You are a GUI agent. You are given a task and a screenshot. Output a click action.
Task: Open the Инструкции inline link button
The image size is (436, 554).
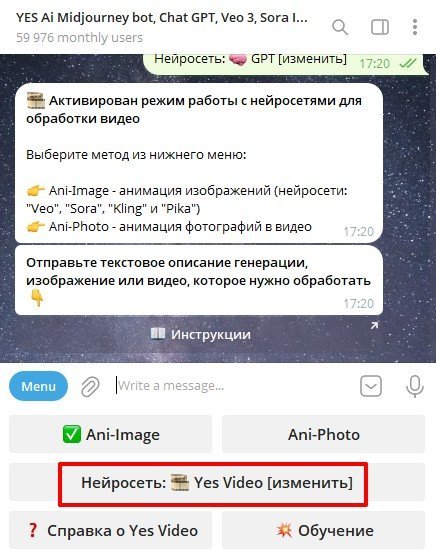pyautogui.click(x=199, y=335)
